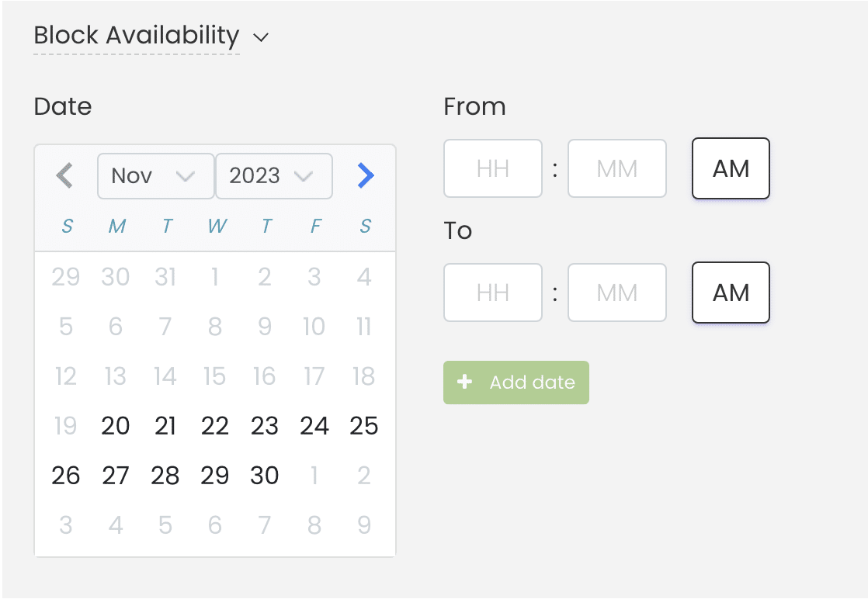Viewport: 868px width, 599px height.
Task: Select November 22 on the calendar
Action: point(215,426)
